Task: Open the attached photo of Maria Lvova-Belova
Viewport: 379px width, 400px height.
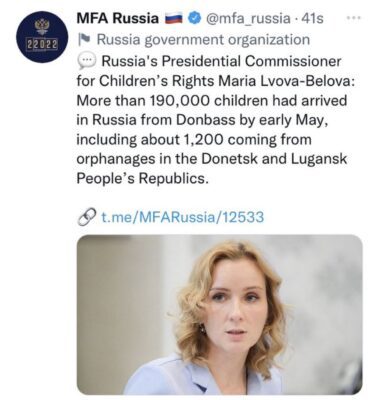Action: pos(220,315)
